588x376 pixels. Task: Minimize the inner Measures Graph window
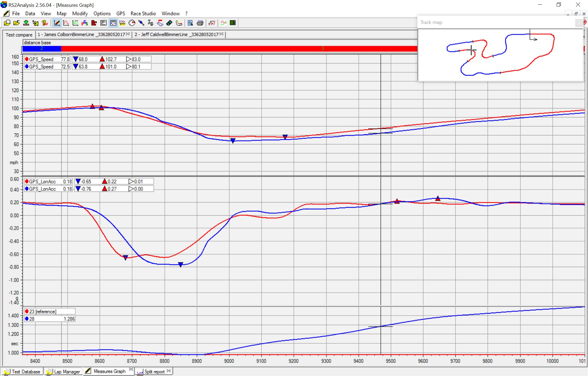point(568,14)
